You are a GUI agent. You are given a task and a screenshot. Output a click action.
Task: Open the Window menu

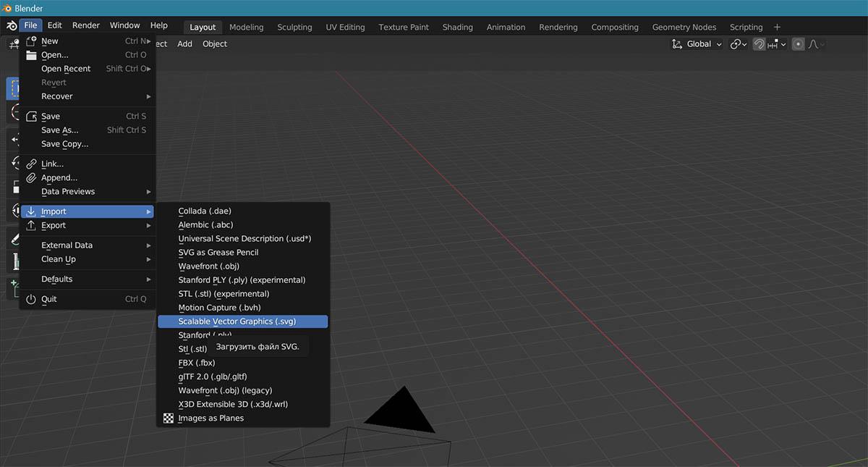coord(125,25)
